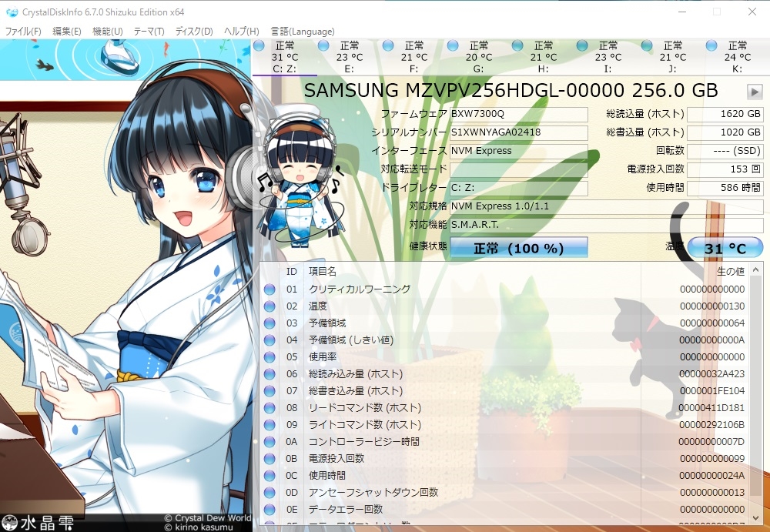Click status icon of 総読み込み量 (ホスト) row
Viewport: 770px width, 532px height.
point(269,374)
